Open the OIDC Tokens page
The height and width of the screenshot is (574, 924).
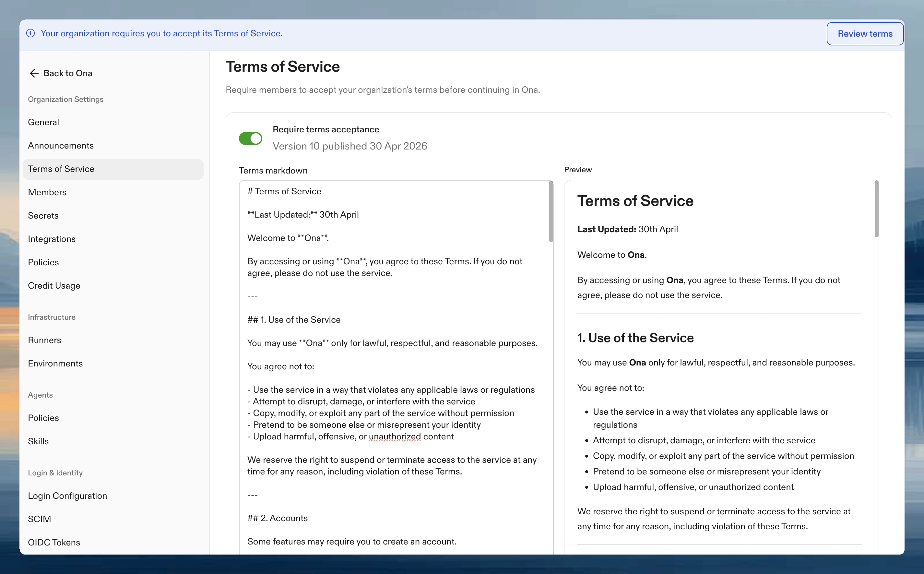[x=54, y=543]
